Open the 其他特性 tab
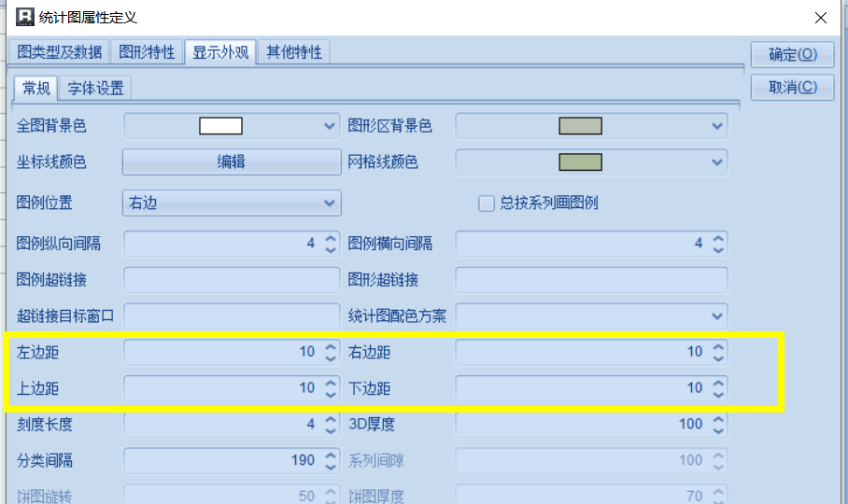 pyautogui.click(x=293, y=52)
